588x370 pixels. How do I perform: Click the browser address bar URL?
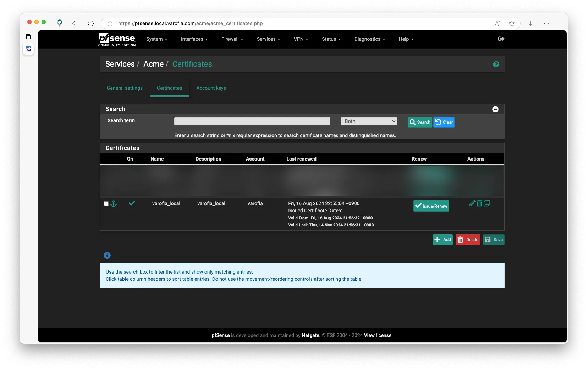coord(191,23)
